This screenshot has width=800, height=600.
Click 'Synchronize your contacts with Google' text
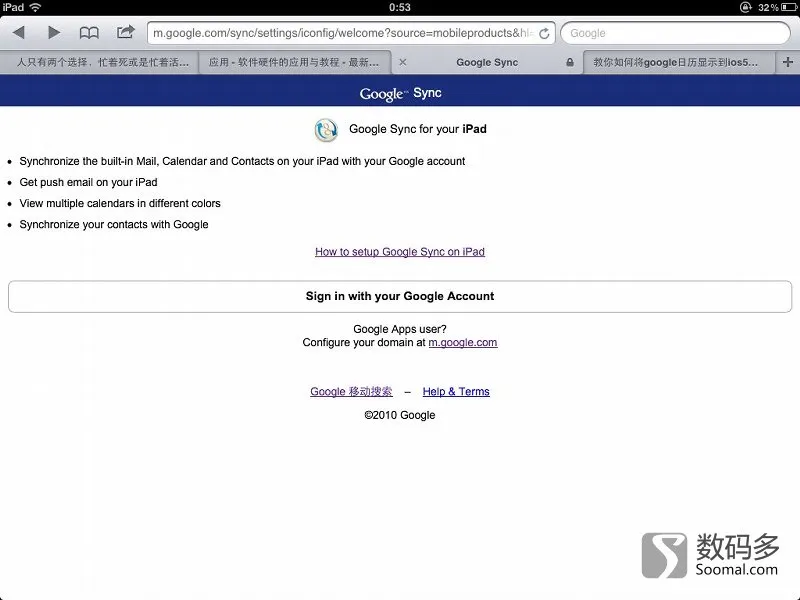tap(114, 224)
